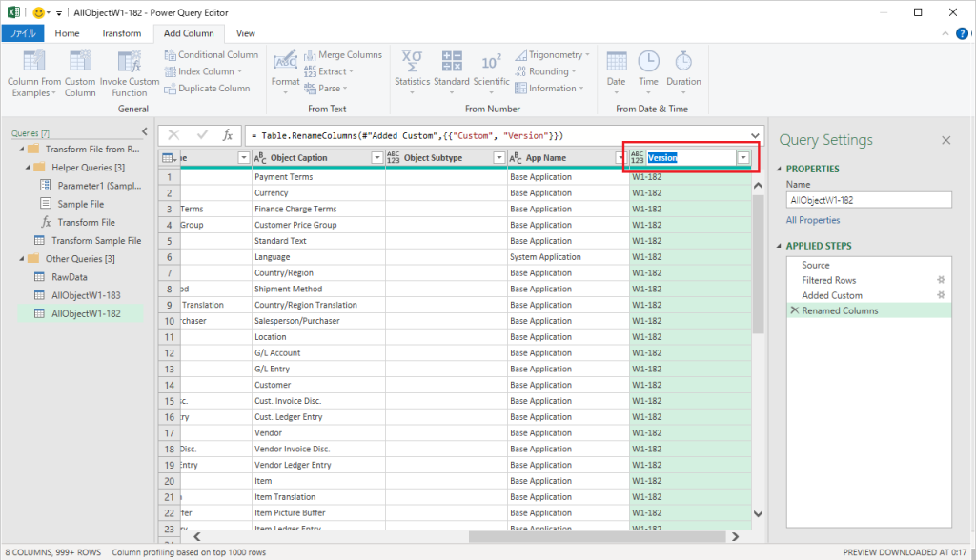Viewport: 976px width, 560px height.
Task: Open the Trigonometry dropdown
Action: pyautogui.click(x=552, y=54)
